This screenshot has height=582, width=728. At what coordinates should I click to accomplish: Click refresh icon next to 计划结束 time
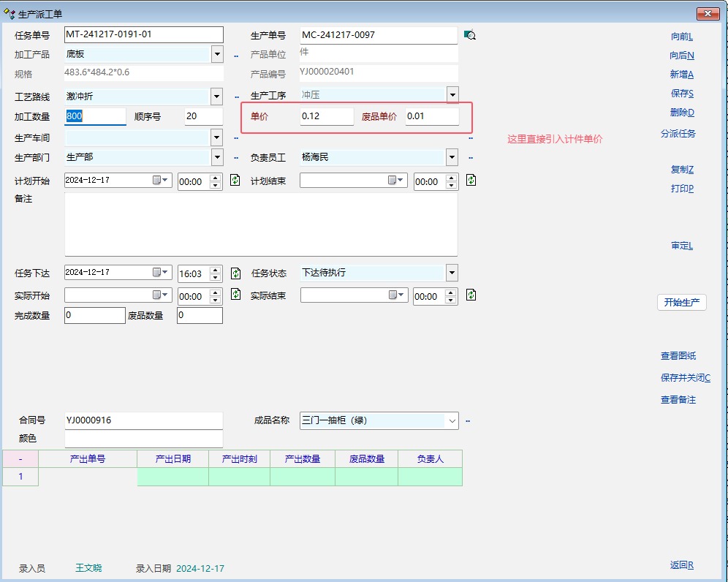point(471,180)
